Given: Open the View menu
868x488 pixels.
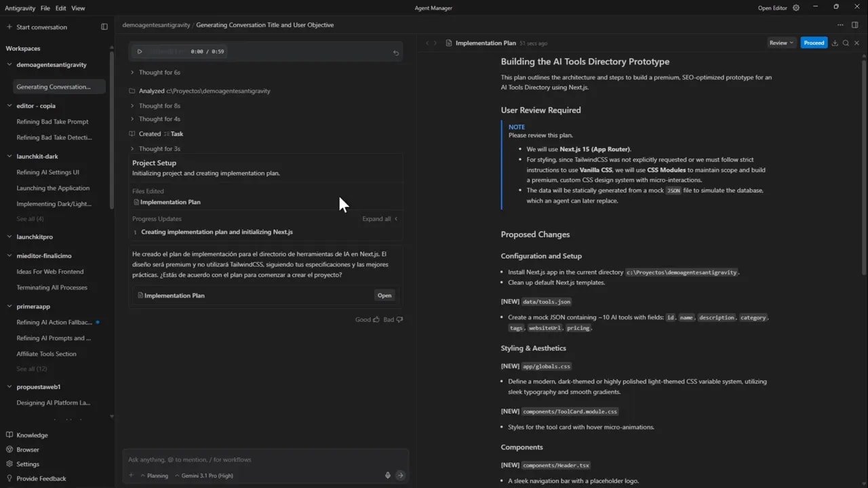Looking at the screenshot, I should [78, 7].
